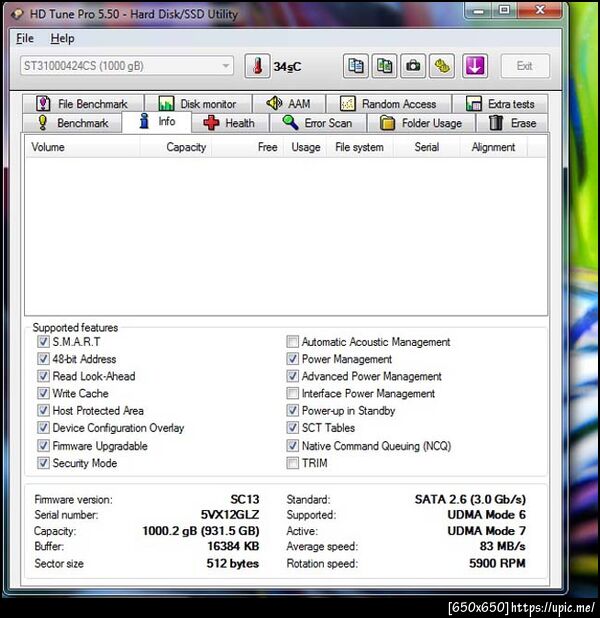Screen dimensions: 600x618
Task: Open the Health tab
Action: pyautogui.click(x=230, y=123)
